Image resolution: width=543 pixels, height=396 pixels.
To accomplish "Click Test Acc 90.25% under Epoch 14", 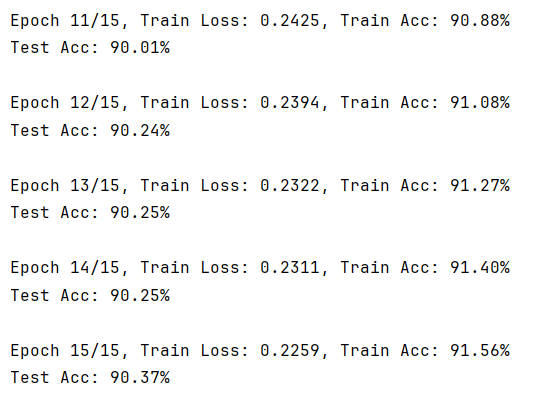I will pos(140,295).
